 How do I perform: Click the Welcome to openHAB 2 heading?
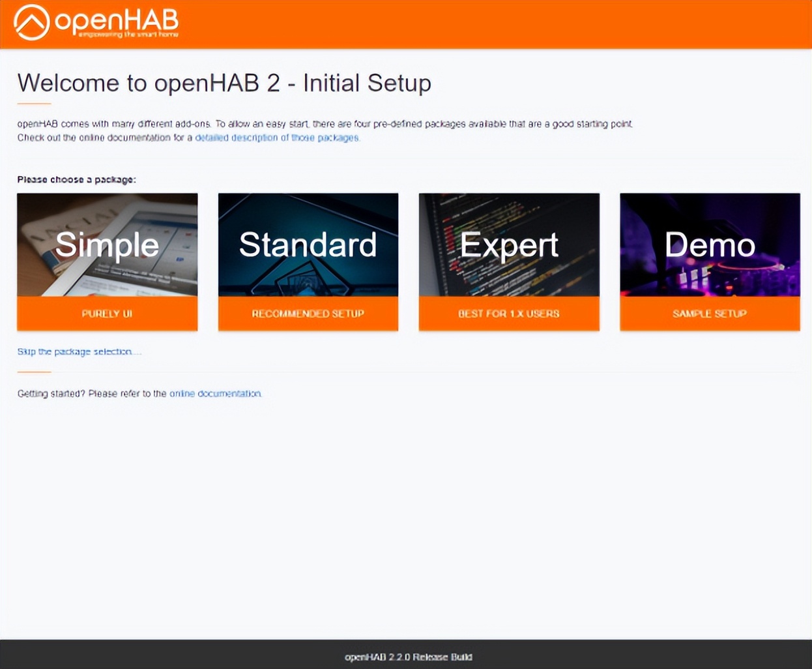224,83
